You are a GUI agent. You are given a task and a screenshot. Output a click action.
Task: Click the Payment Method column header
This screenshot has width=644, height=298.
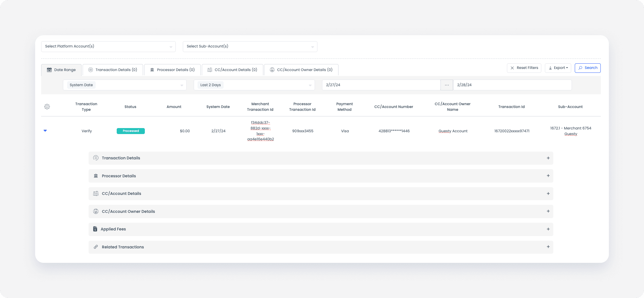[x=344, y=107]
